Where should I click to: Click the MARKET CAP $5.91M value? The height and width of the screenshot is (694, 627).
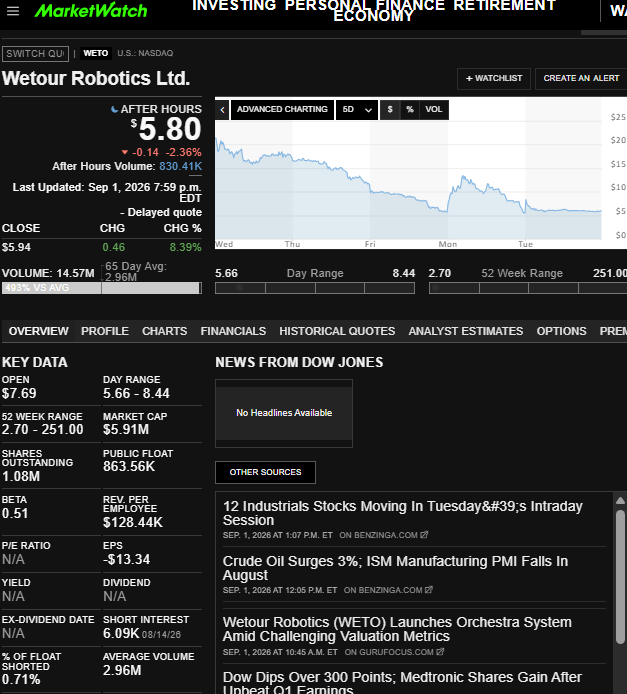point(126,429)
